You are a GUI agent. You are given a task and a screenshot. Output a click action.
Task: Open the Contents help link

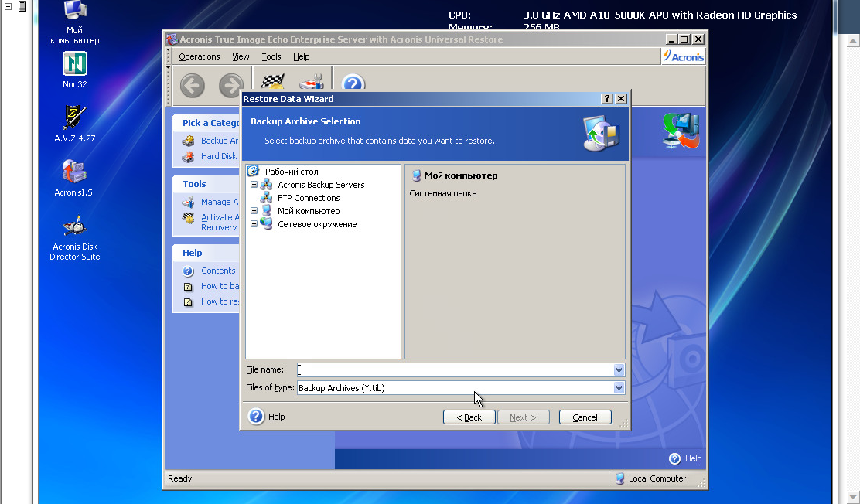218,271
